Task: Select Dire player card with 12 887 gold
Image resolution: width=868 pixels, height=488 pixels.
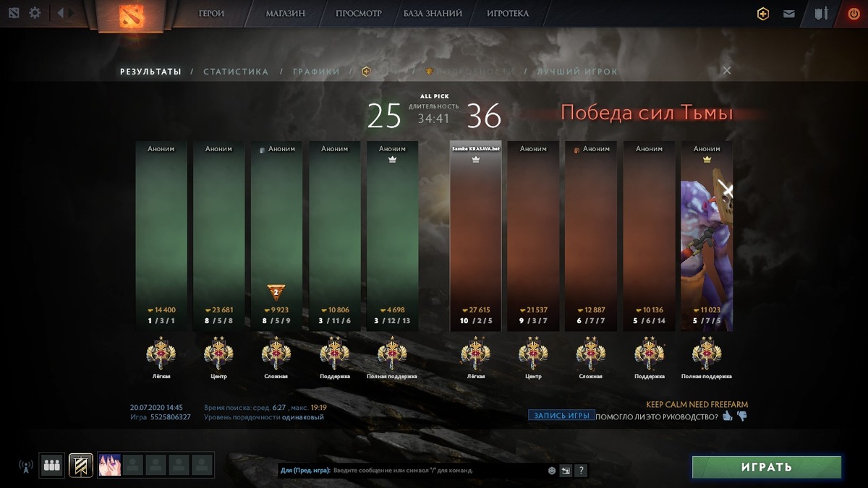Action: (x=591, y=236)
